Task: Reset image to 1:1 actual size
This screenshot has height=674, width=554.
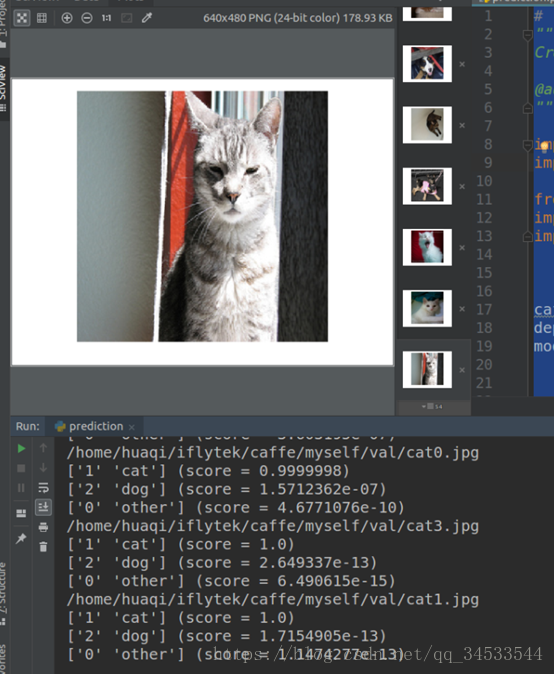Action: (x=106, y=18)
